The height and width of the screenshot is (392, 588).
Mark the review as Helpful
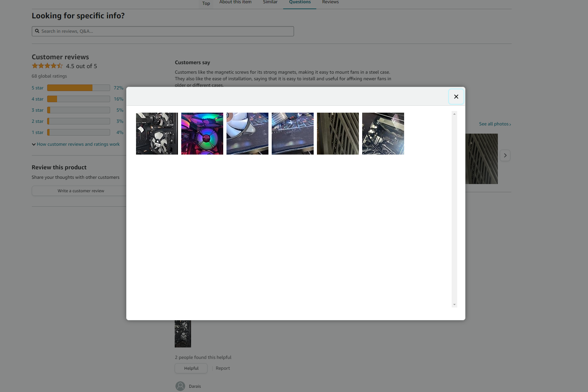pos(191,368)
